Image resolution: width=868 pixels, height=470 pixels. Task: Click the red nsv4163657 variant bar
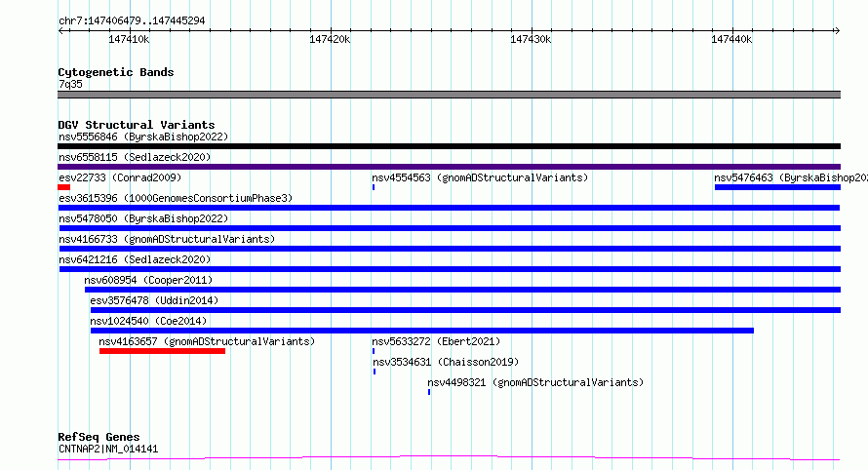pyautogui.click(x=162, y=351)
